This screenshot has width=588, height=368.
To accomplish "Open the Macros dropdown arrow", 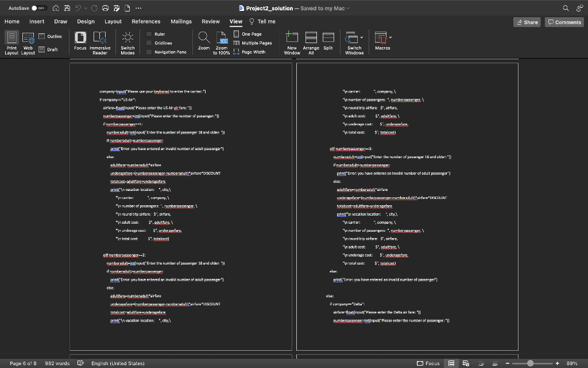I will [x=392, y=38].
